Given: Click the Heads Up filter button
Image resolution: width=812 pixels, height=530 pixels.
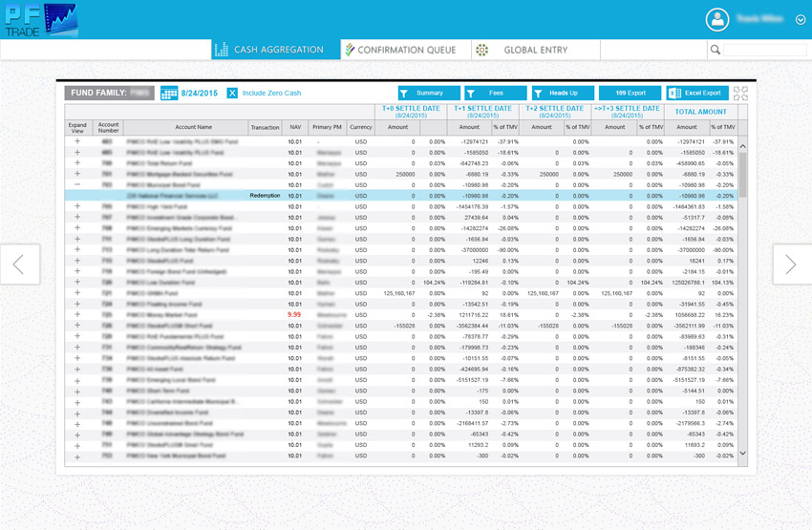Looking at the screenshot, I should [x=562, y=94].
